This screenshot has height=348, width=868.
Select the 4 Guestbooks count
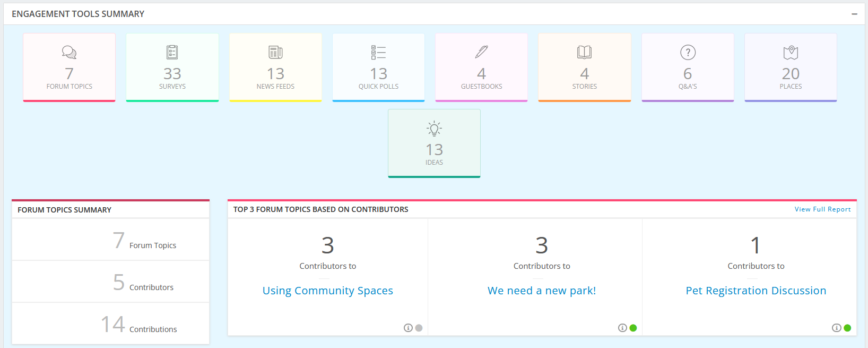(x=481, y=73)
